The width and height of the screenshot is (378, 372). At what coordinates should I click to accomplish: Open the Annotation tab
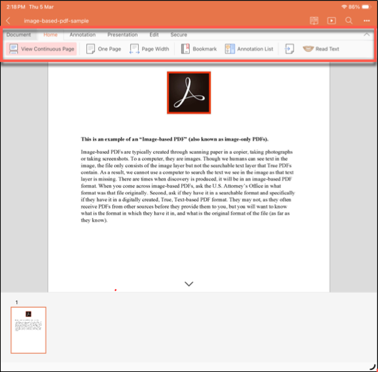click(82, 35)
